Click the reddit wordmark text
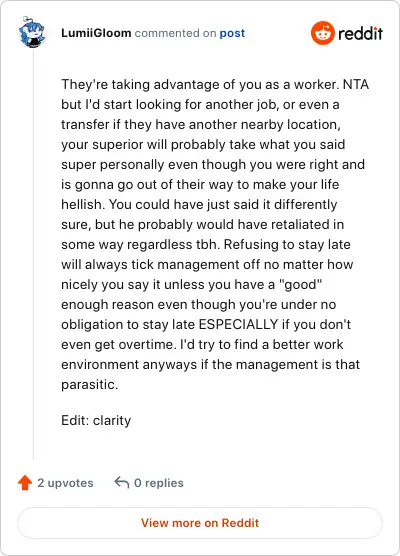The image size is (400, 556). tap(360, 34)
